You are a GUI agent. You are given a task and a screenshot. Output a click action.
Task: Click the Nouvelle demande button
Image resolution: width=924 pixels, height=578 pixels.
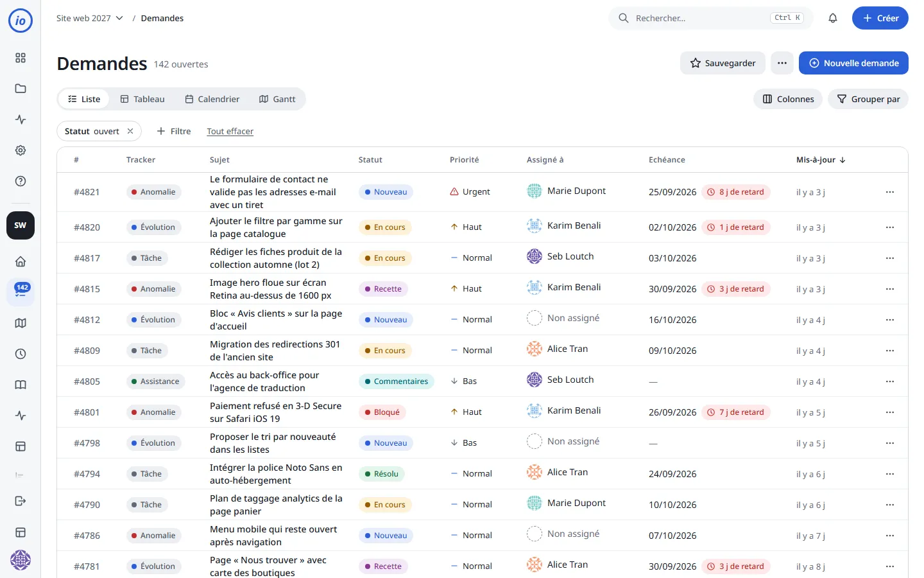[x=853, y=63]
